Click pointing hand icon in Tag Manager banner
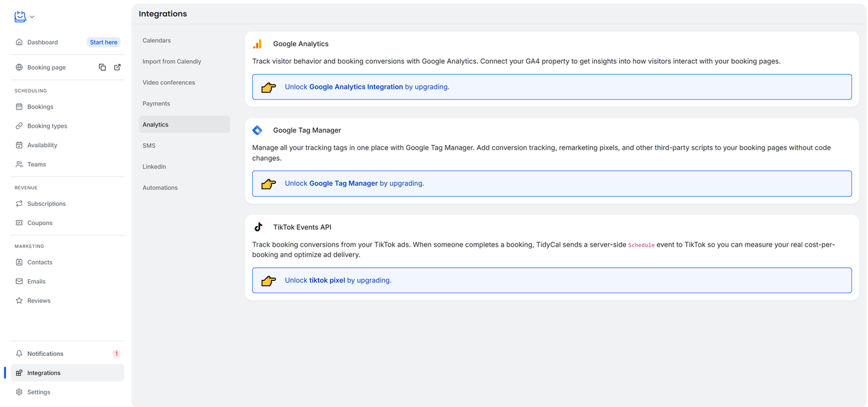The width and height of the screenshot is (868, 407). pyautogui.click(x=269, y=184)
